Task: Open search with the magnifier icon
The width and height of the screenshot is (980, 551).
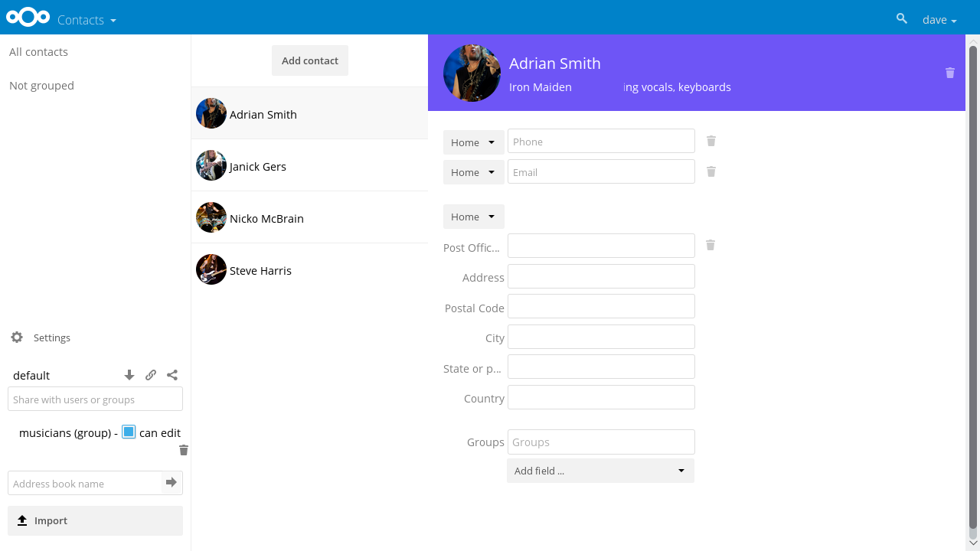Action: pyautogui.click(x=902, y=19)
